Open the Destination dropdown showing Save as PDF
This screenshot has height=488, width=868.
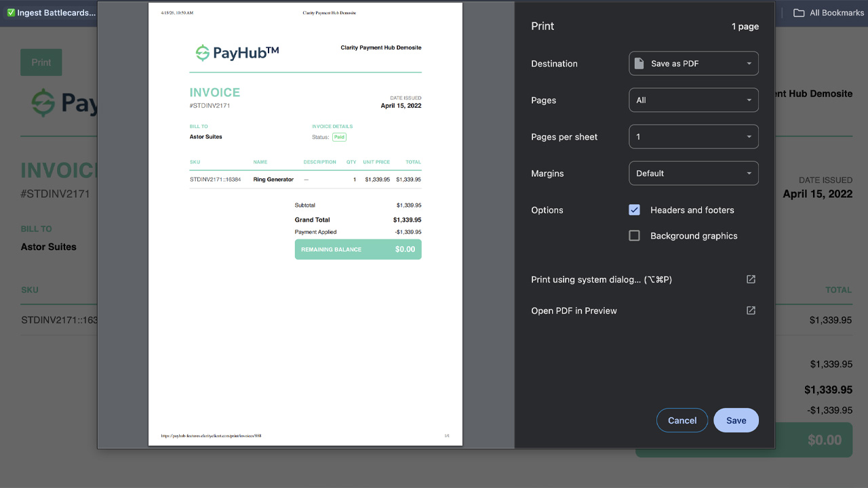pos(693,63)
